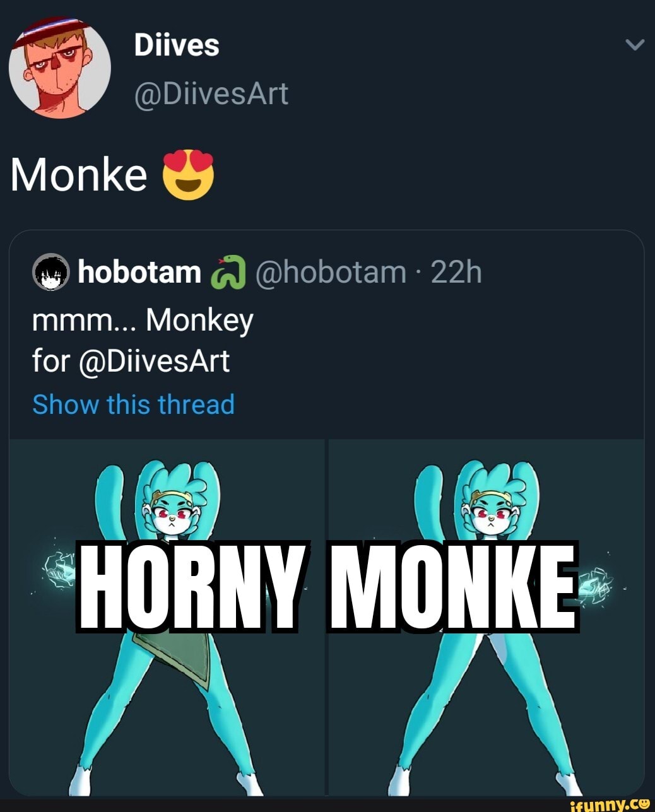Image resolution: width=655 pixels, height=812 pixels.
Task: Click the 22h timestamp
Action: pyautogui.click(x=456, y=272)
